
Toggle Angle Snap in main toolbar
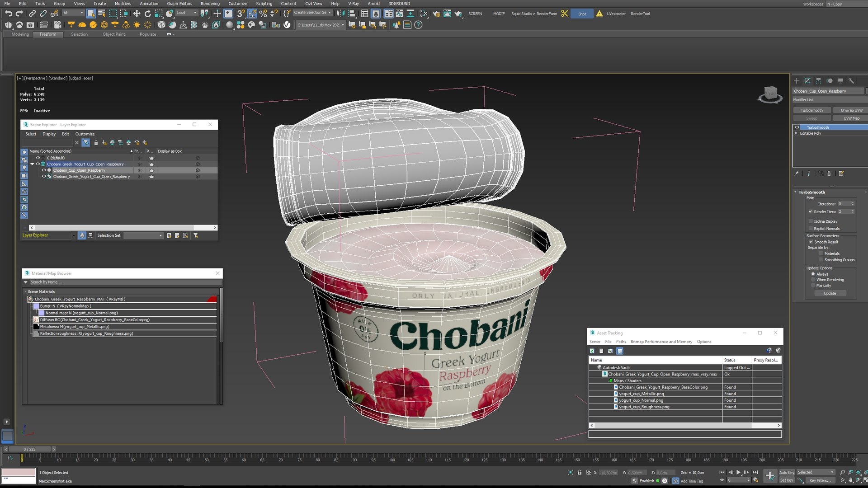(x=252, y=14)
